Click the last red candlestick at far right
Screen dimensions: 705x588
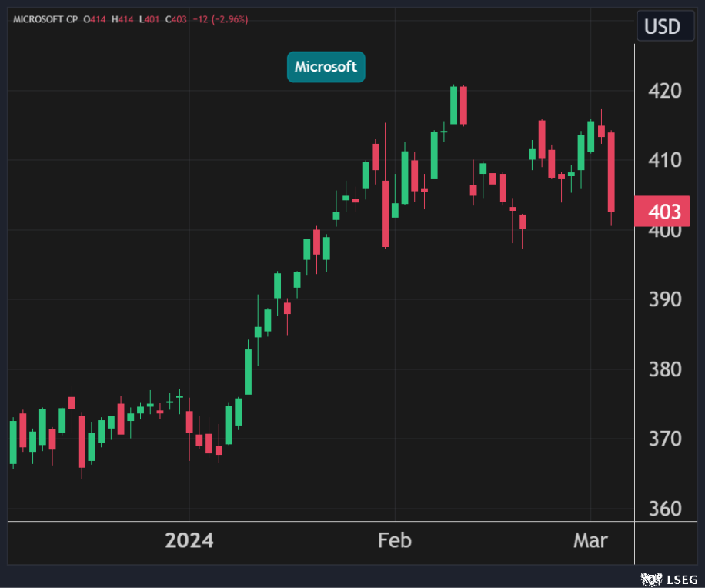(611, 172)
